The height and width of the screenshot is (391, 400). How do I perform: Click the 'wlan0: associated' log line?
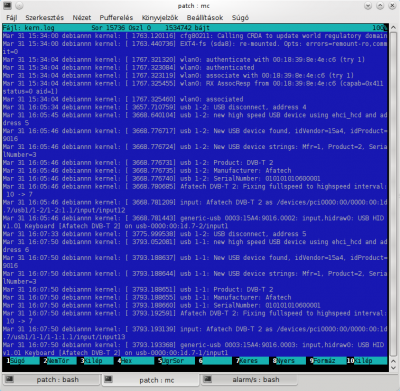click(123, 99)
